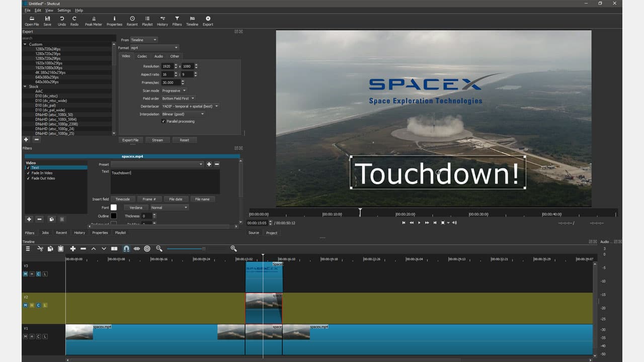Insert Timecode field into text filter

(123, 199)
